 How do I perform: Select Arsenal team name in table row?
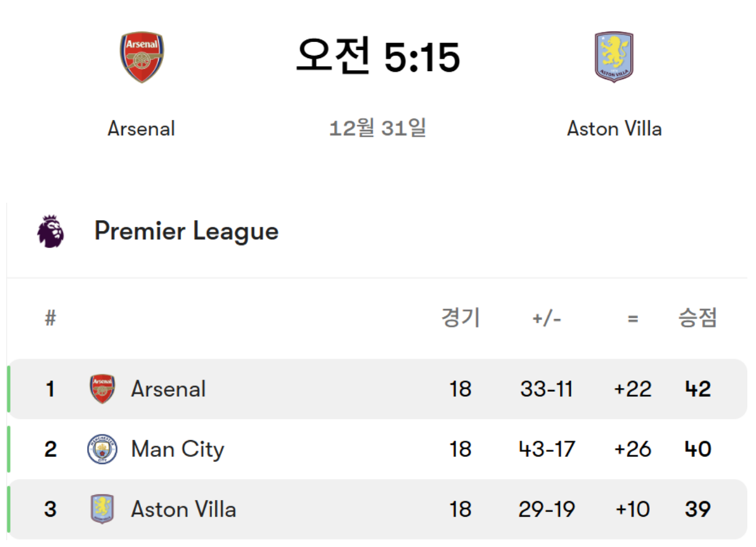pyautogui.click(x=168, y=389)
